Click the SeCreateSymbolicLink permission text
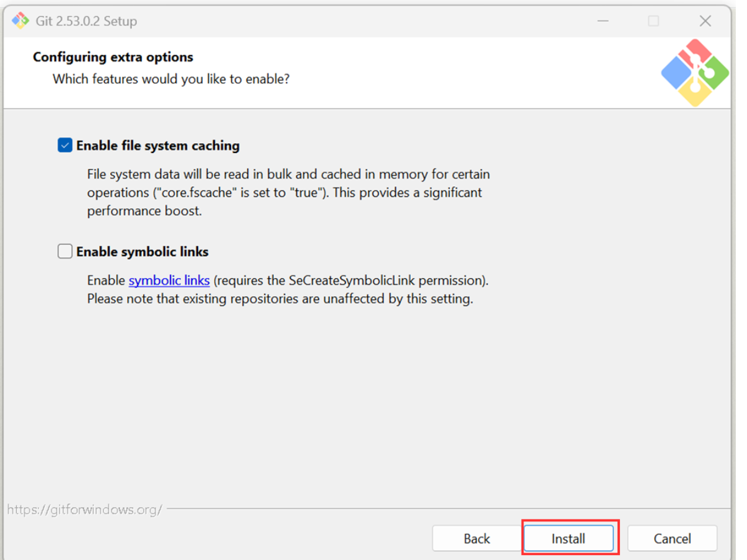This screenshot has width=747, height=560. pyautogui.click(x=351, y=281)
